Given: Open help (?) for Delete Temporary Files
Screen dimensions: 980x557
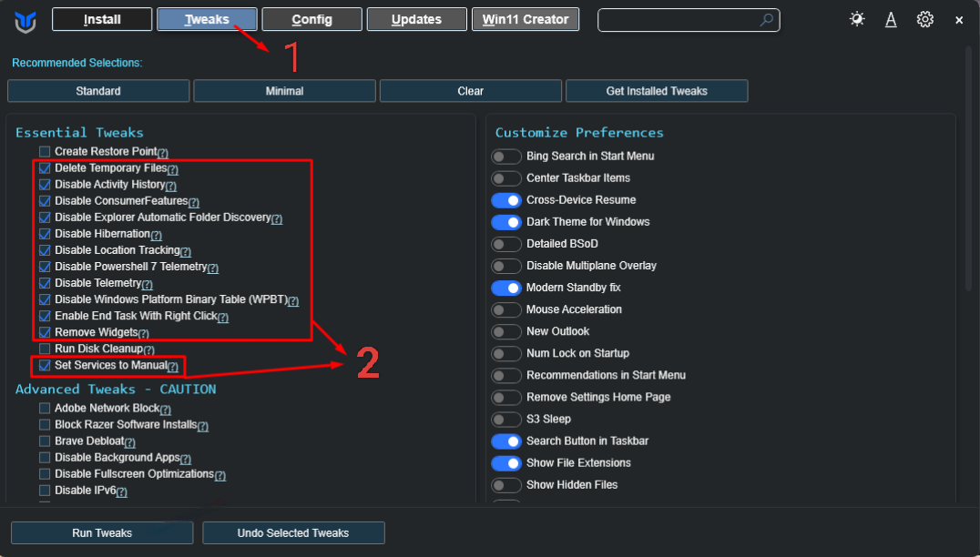Looking at the screenshot, I should (172, 170).
